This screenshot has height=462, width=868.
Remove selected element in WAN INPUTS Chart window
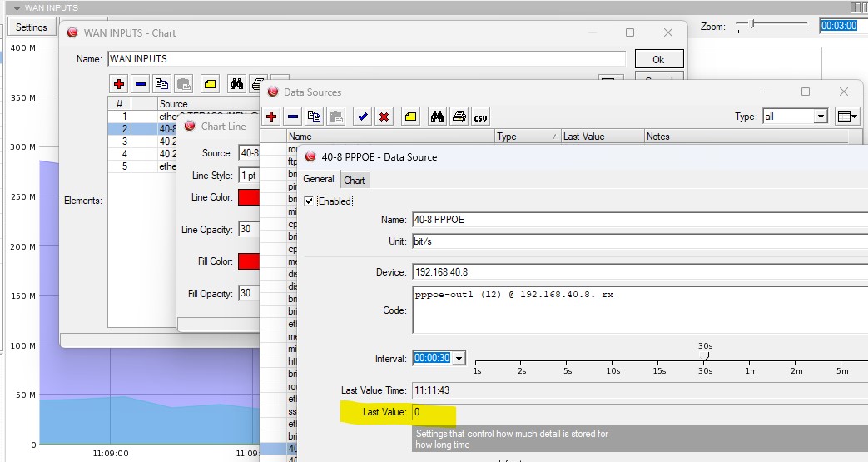pos(141,84)
